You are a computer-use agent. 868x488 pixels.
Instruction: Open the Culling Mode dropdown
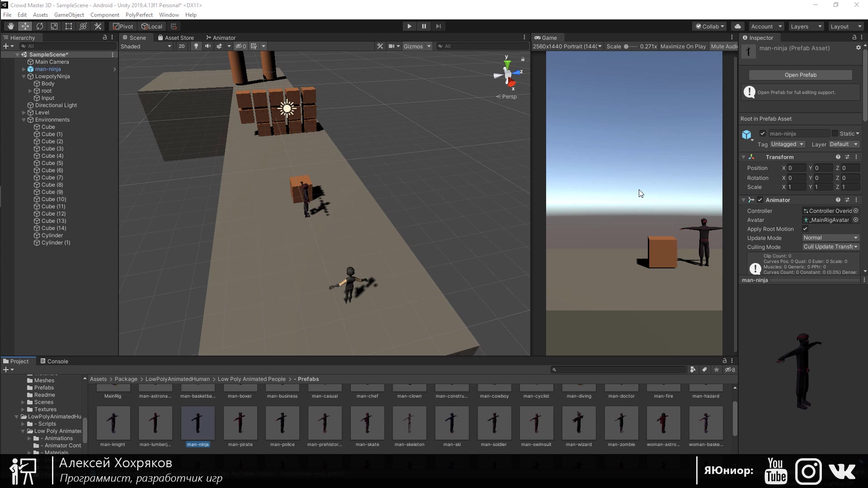coord(831,247)
